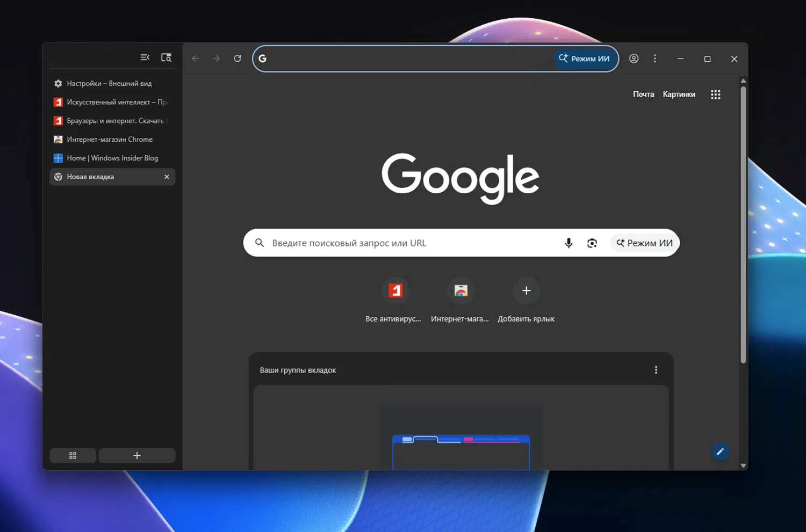Open the Chrome three-dot menu
Screen dimensions: 806x532
pos(654,59)
